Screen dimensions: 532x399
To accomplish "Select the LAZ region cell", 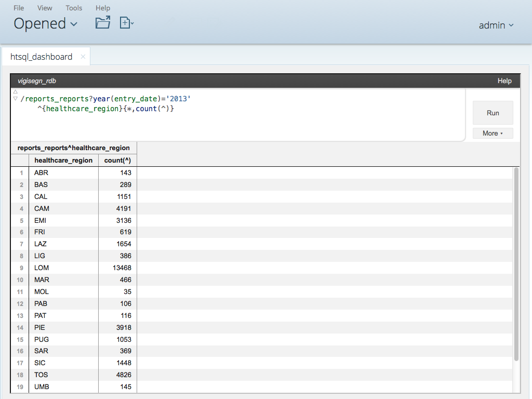I will pos(63,244).
